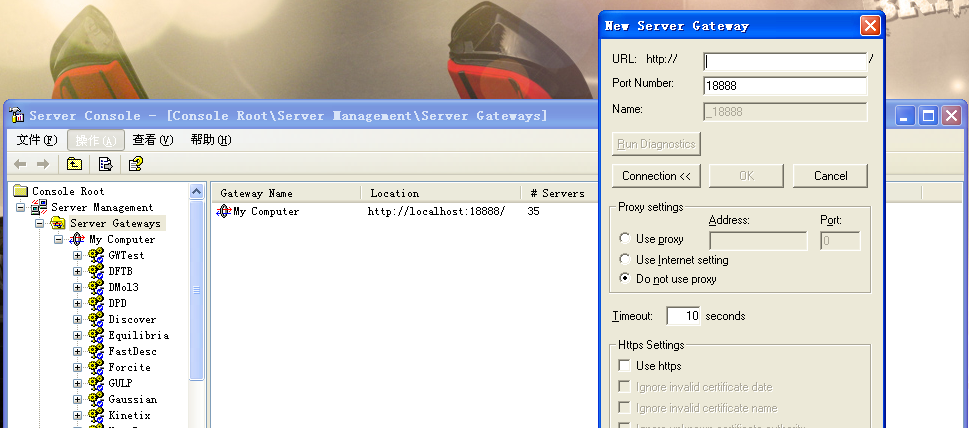Collapse the Server Management tree node

tap(20, 208)
